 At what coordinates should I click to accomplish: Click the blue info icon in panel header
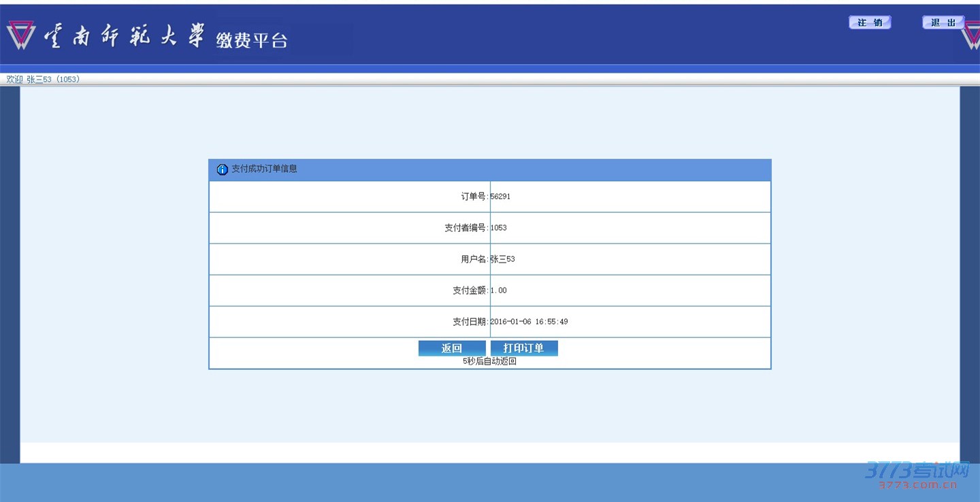222,169
